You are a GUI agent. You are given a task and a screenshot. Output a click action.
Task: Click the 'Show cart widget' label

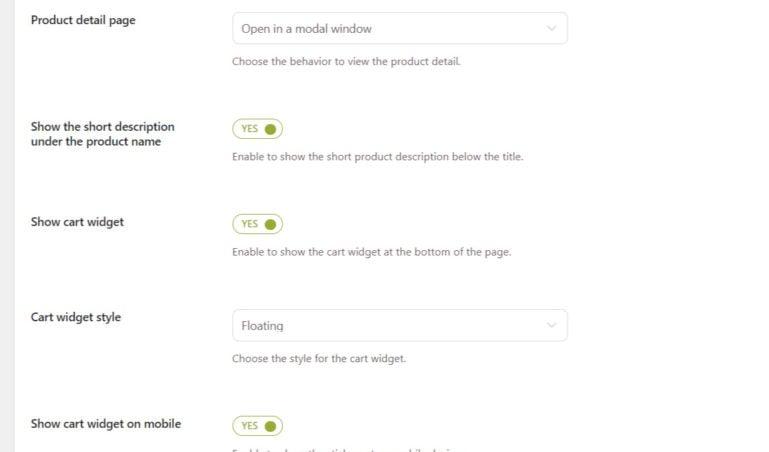click(77, 222)
